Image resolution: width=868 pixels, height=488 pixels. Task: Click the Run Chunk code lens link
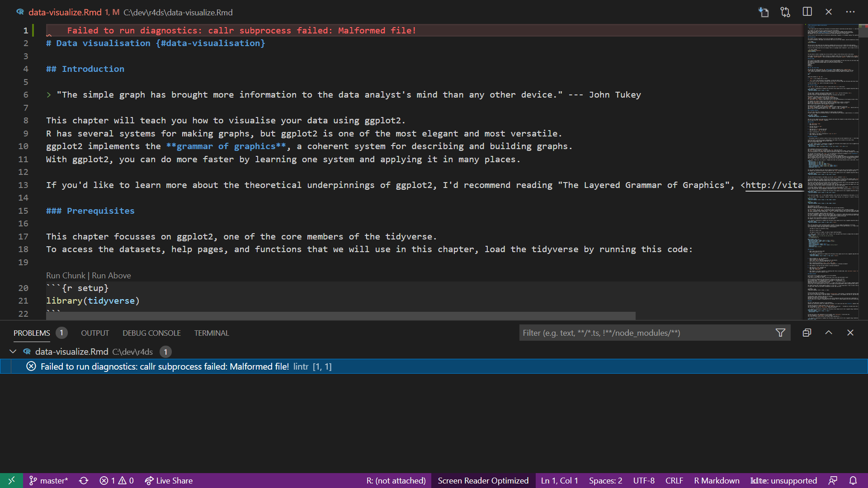tap(65, 275)
